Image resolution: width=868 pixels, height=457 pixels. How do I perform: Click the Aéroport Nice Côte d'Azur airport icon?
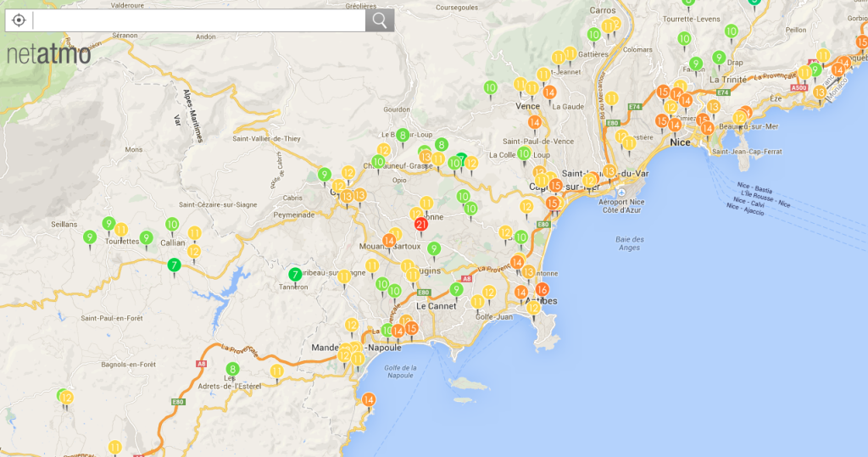pos(621,192)
